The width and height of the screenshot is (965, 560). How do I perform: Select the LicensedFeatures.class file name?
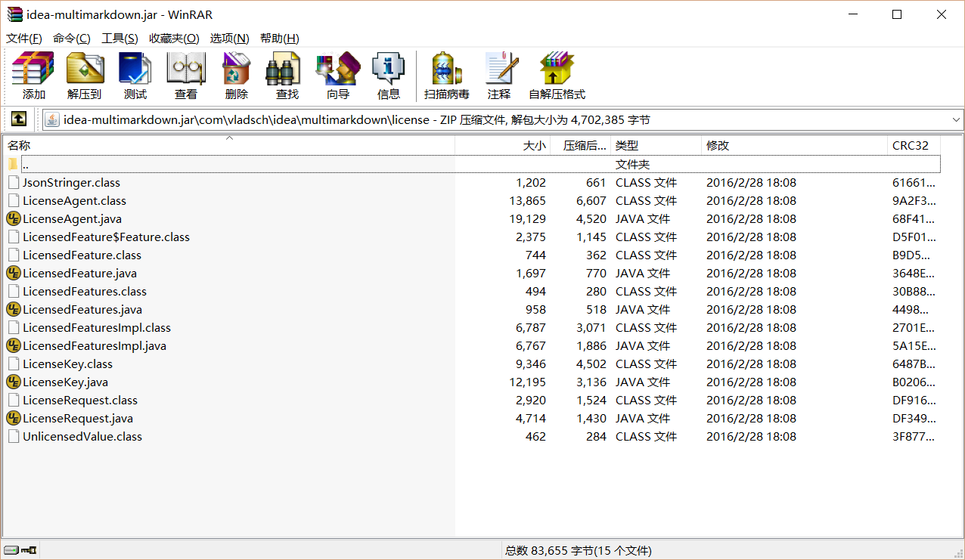(85, 292)
